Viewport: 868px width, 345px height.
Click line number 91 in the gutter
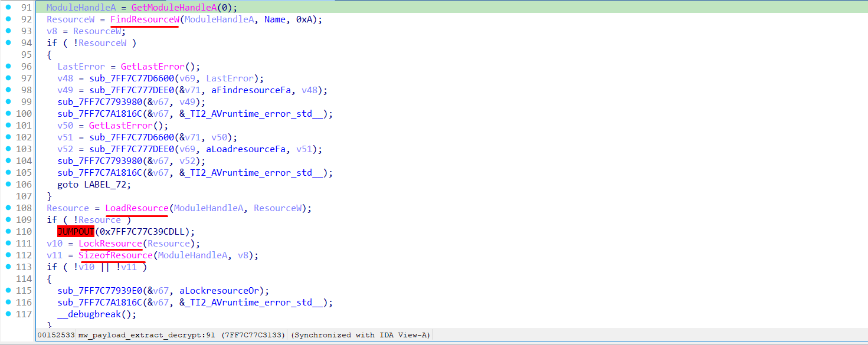click(x=27, y=8)
